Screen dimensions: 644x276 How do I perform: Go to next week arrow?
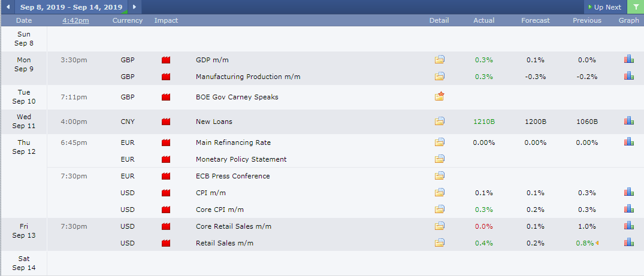(134, 7)
